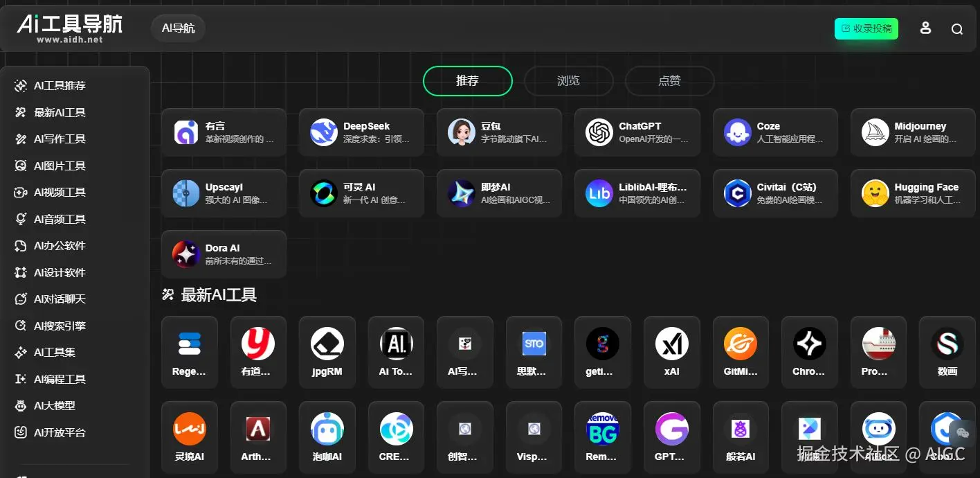Click the AI设计软件 sidebar icon
Viewport: 980px width, 478px height.
tap(21, 272)
